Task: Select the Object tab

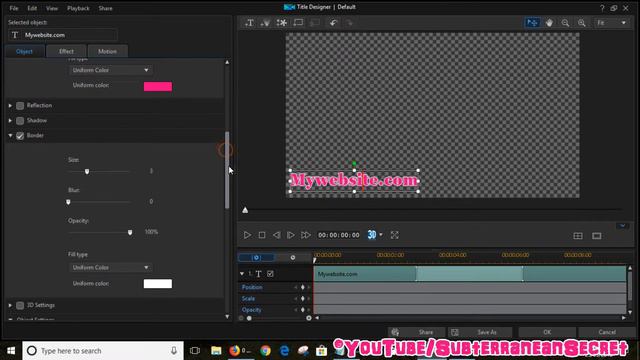Action: (24, 51)
